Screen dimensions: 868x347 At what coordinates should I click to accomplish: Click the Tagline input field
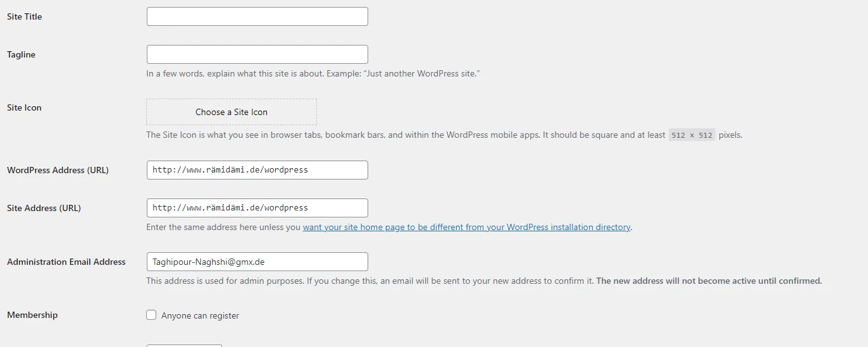pos(257,54)
